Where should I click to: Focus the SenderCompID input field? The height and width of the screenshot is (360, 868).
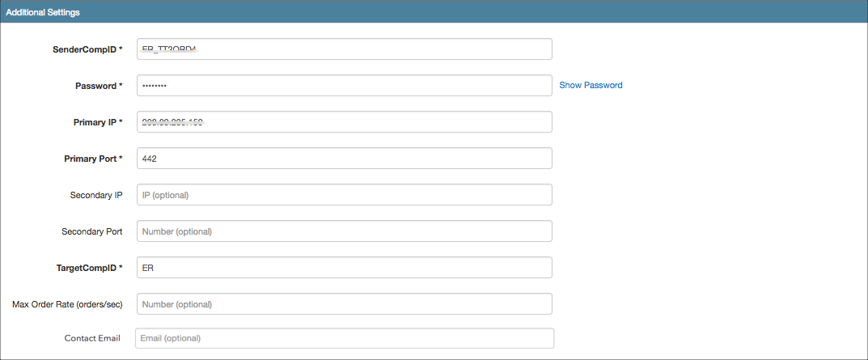[x=345, y=49]
